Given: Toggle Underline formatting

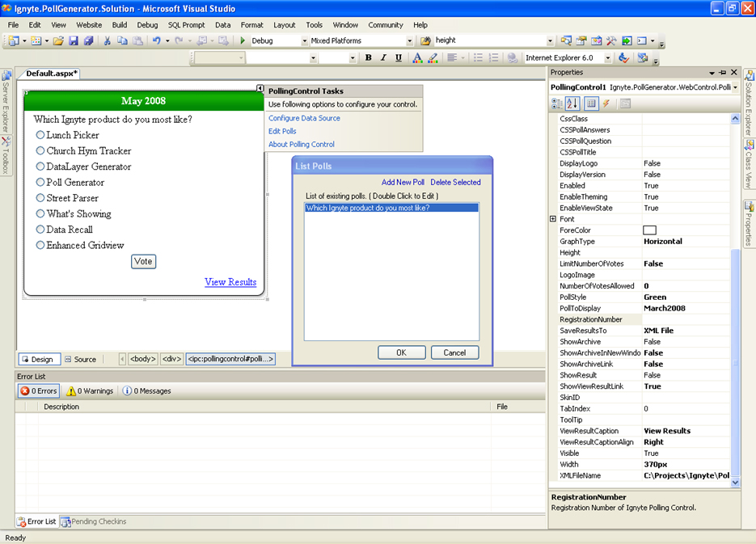Looking at the screenshot, I should [399, 58].
